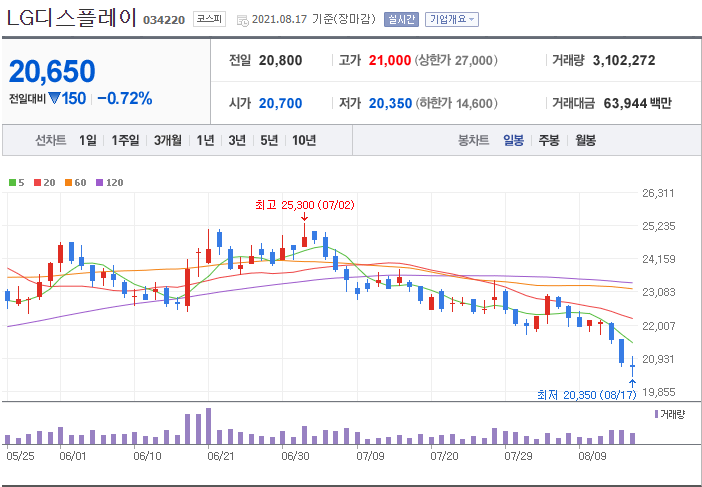Select the 1년 line chart tab
The height and width of the screenshot is (487, 702).
point(205,141)
